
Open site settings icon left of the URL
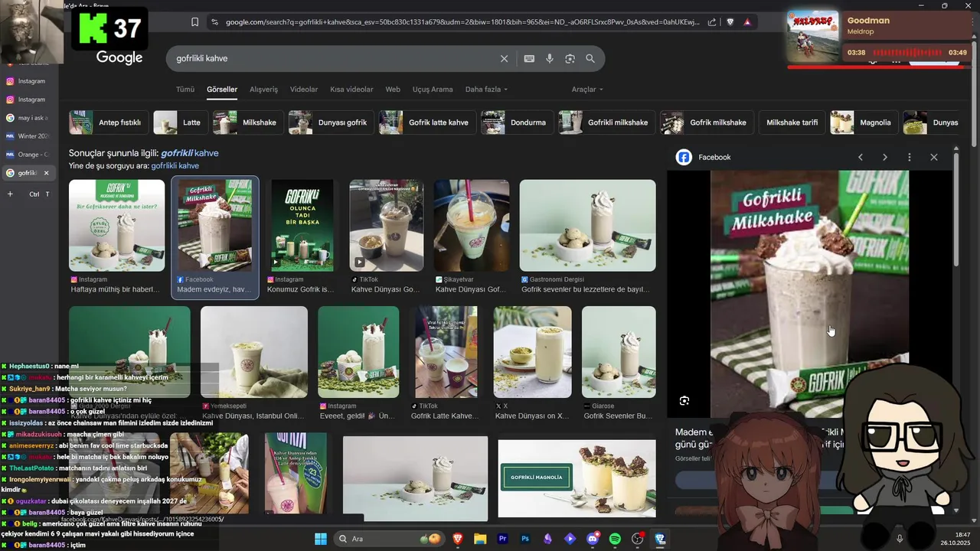click(x=214, y=22)
